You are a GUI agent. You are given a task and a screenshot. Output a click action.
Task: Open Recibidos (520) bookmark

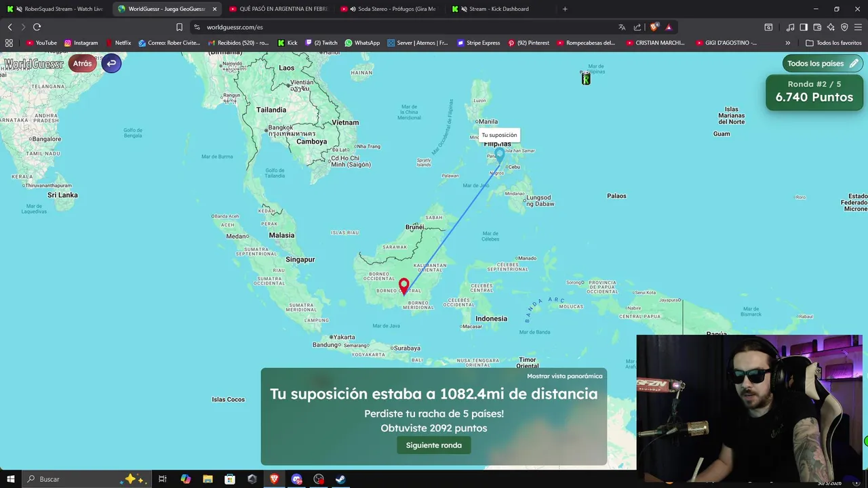(238, 43)
